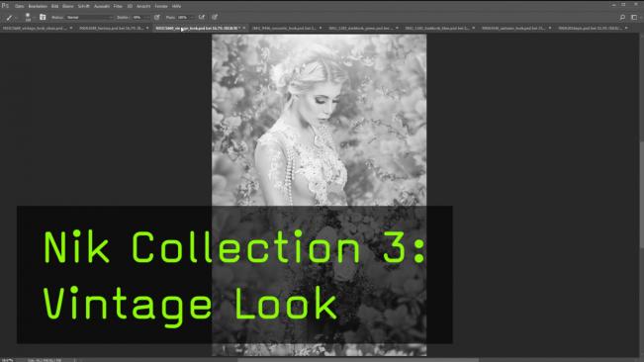The height and width of the screenshot is (362, 644).
Task: Open the Hilfe menu
Action: point(177,6)
